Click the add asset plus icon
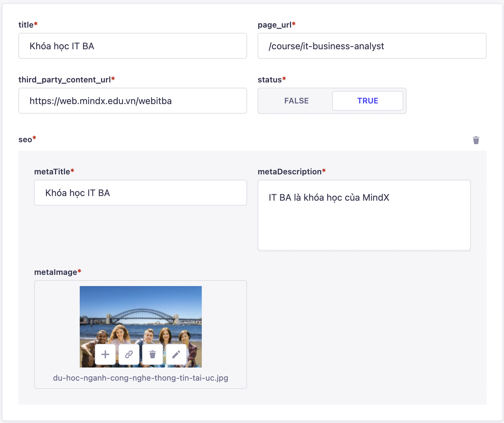 coord(105,354)
